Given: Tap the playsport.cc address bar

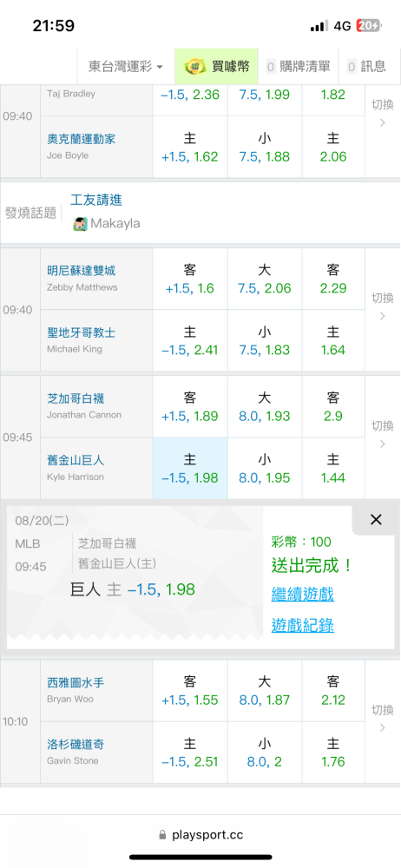Looking at the screenshot, I should coord(200,835).
